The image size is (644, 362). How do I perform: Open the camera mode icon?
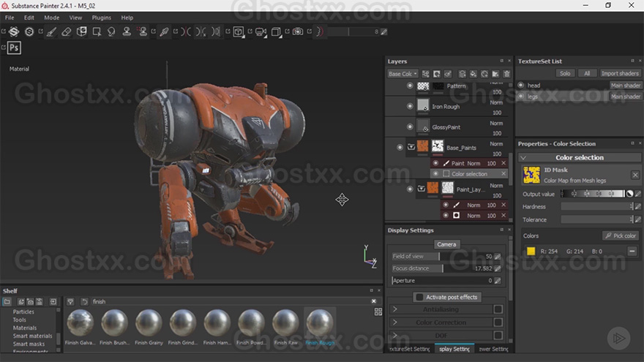261,32
